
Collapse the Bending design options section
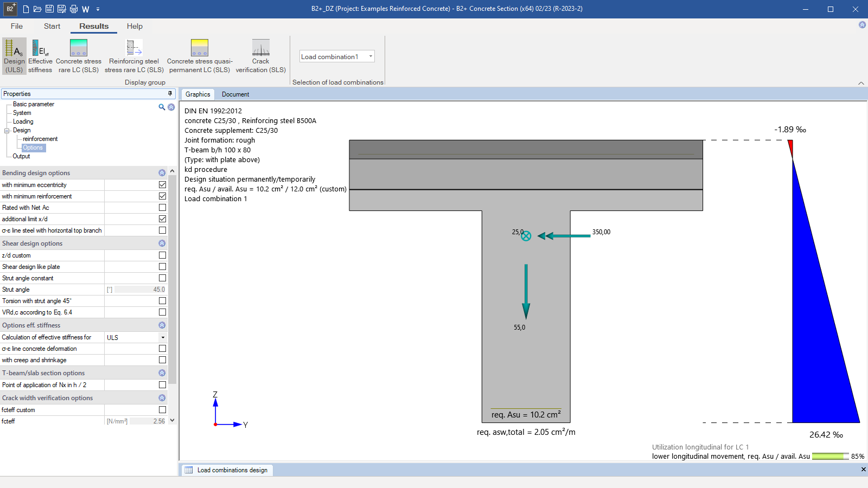[162, 173]
